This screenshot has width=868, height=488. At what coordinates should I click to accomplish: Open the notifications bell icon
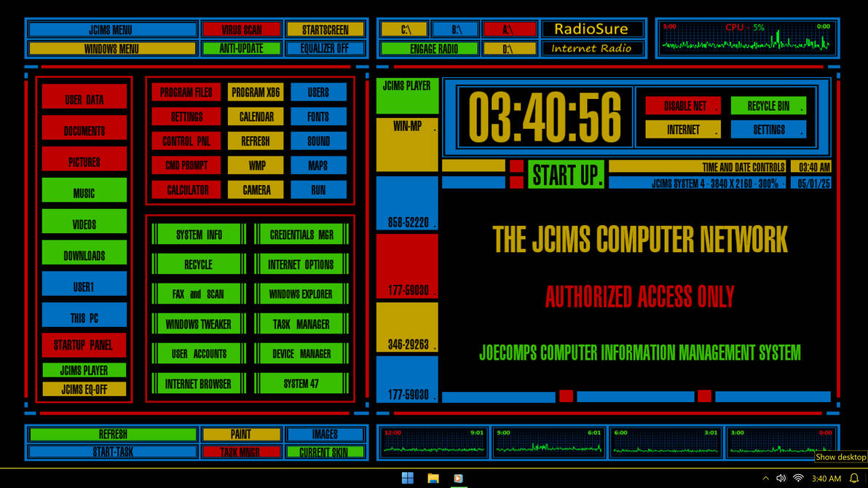coord(854,478)
